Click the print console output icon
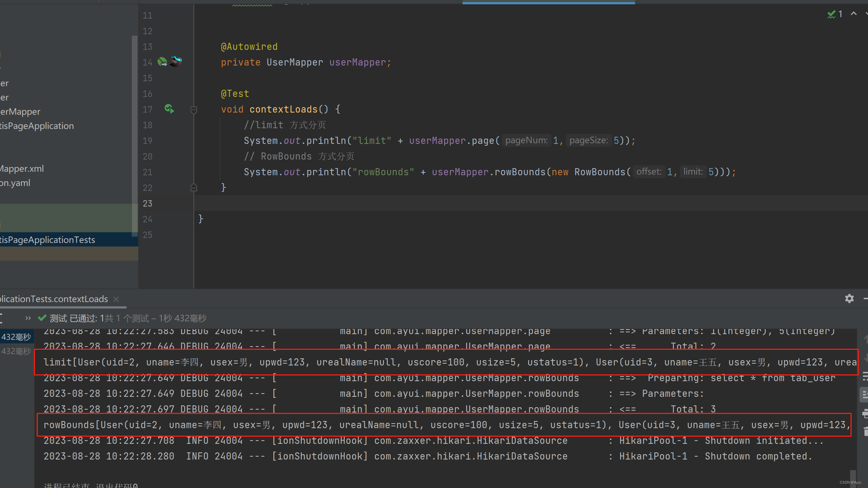This screenshot has width=868, height=488. pyautogui.click(x=865, y=414)
